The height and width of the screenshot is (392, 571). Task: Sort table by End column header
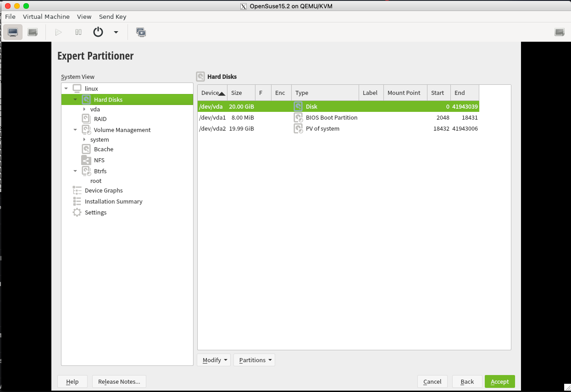[465, 93]
